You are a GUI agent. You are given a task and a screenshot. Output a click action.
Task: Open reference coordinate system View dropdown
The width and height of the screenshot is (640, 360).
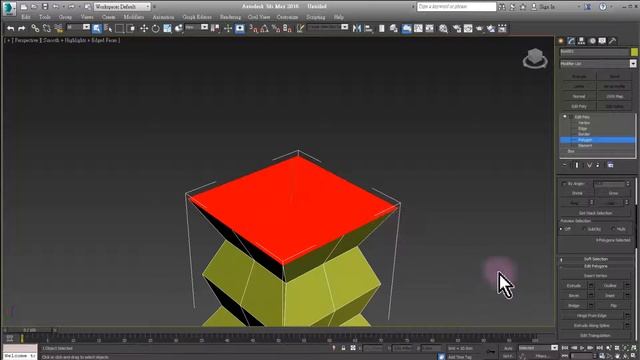196,27
